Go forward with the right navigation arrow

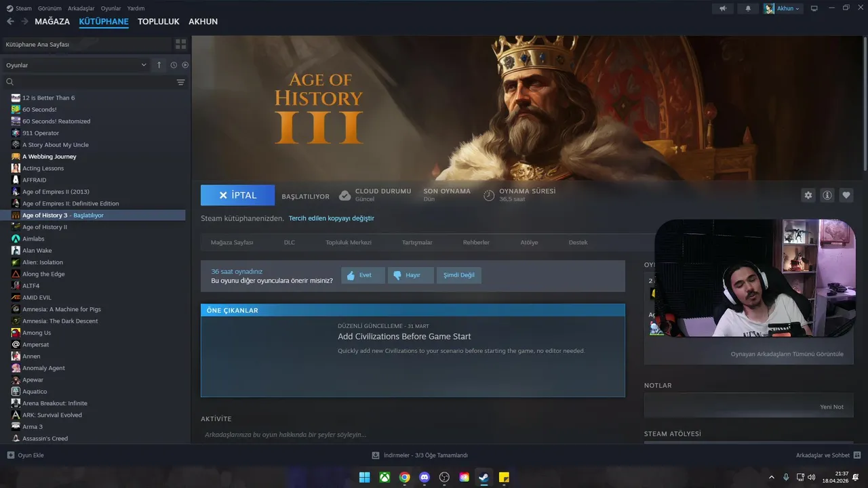[24, 22]
